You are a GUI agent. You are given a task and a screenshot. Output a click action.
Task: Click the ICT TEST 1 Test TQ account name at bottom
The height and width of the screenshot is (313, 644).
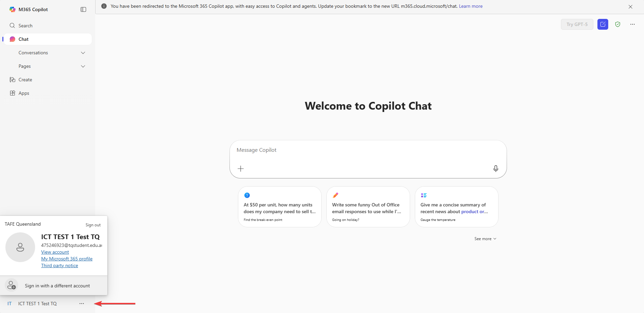(37, 304)
